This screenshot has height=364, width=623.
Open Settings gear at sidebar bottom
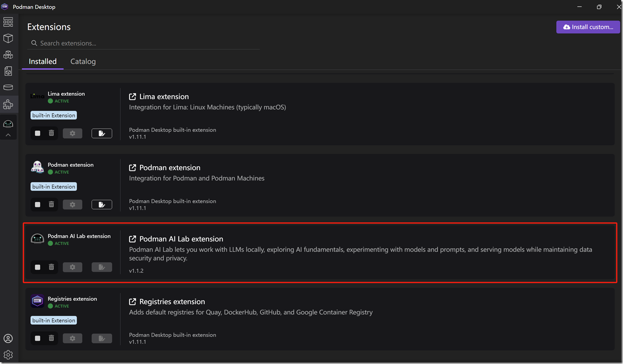[8, 355]
